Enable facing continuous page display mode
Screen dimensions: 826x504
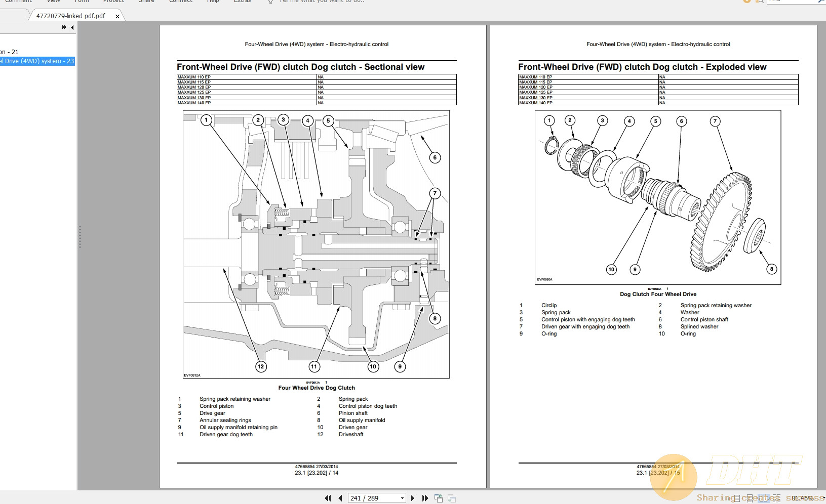[x=777, y=497]
